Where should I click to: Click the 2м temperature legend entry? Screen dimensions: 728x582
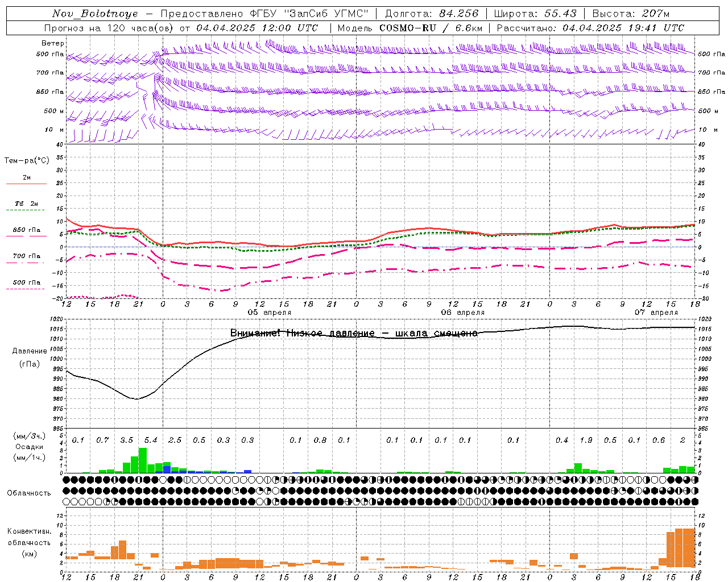pyautogui.click(x=27, y=178)
